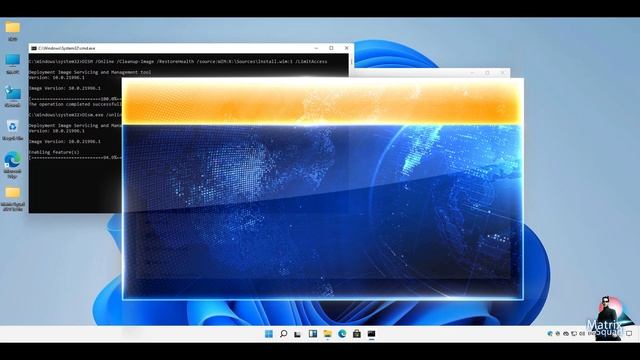Maximize the cmd.exe window
The image size is (640, 360).
[331, 48]
